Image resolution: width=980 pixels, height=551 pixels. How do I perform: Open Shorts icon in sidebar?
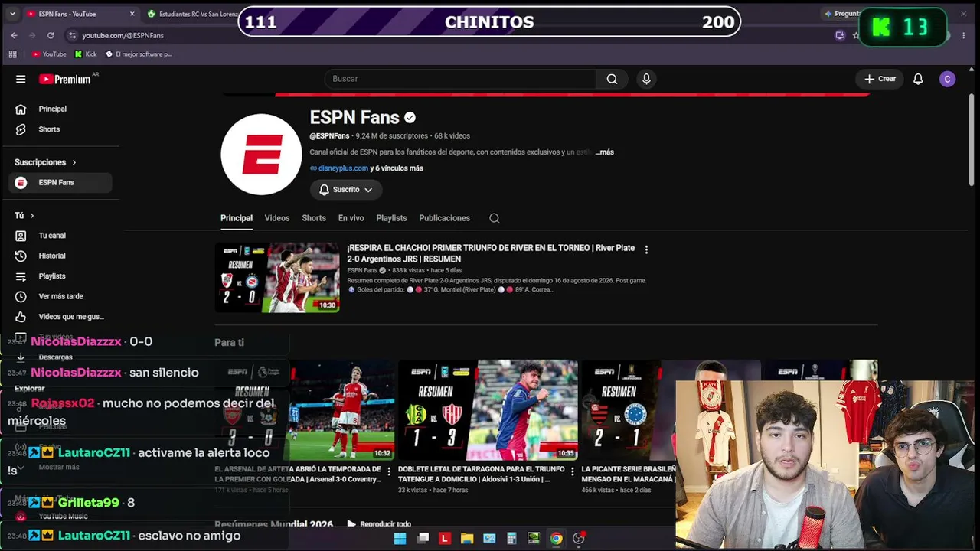click(21, 129)
